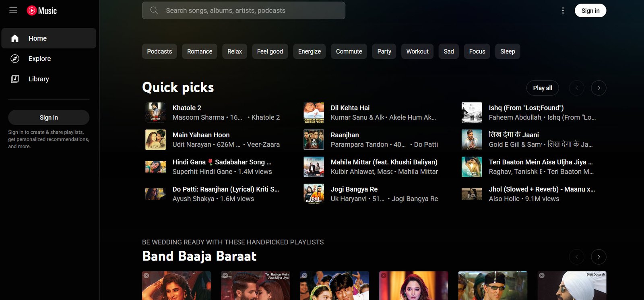This screenshot has height=300, width=644.
Task: Open artist Faheem Abdullah
Action: pyautogui.click(x=515, y=118)
